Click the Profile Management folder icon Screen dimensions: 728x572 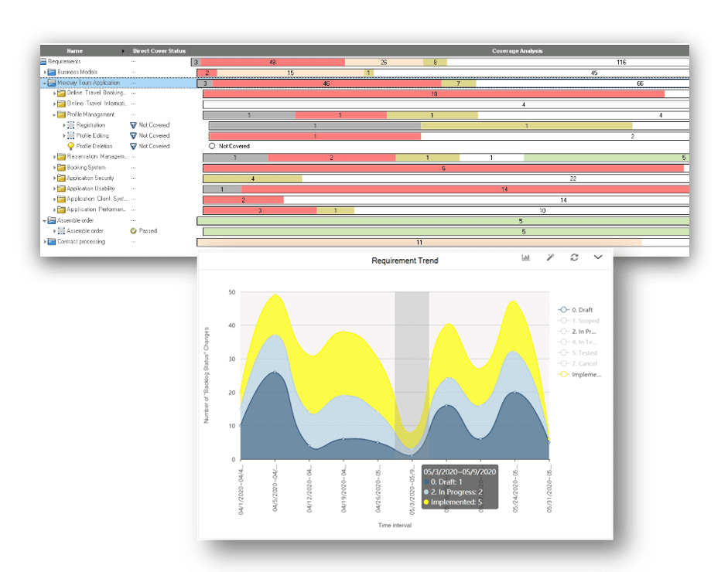point(61,114)
